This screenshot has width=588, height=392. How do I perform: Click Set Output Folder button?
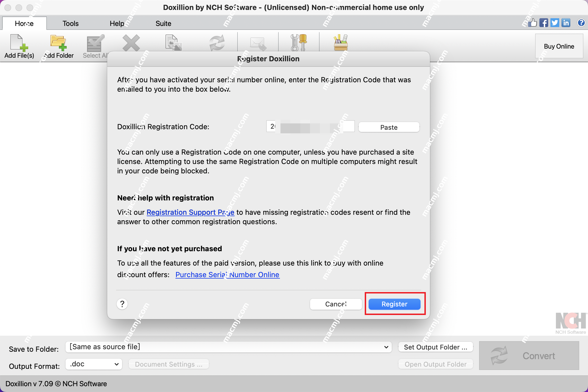pyautogui.click(x=435, y=347)
